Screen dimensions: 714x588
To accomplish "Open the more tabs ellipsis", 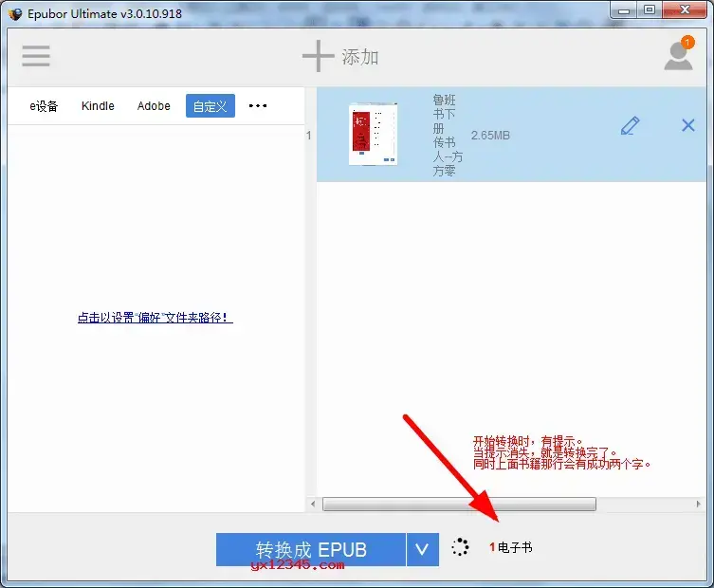I will click(x=258, y=106).
